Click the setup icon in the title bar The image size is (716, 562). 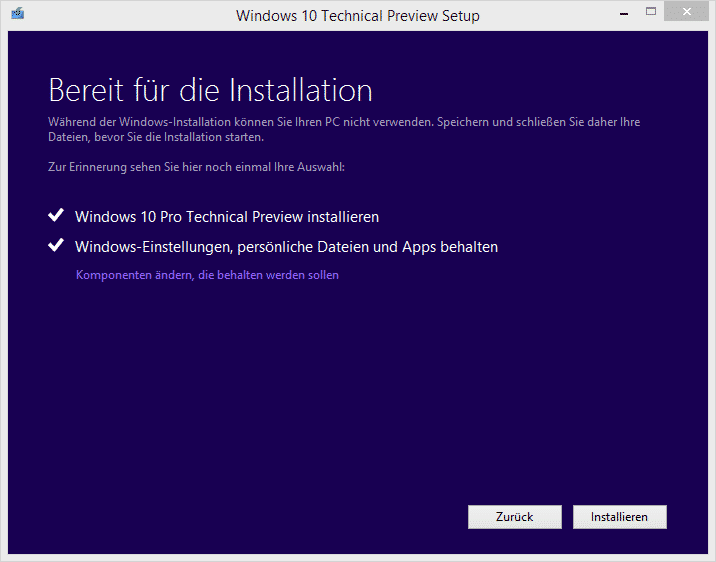coord(18,13)
